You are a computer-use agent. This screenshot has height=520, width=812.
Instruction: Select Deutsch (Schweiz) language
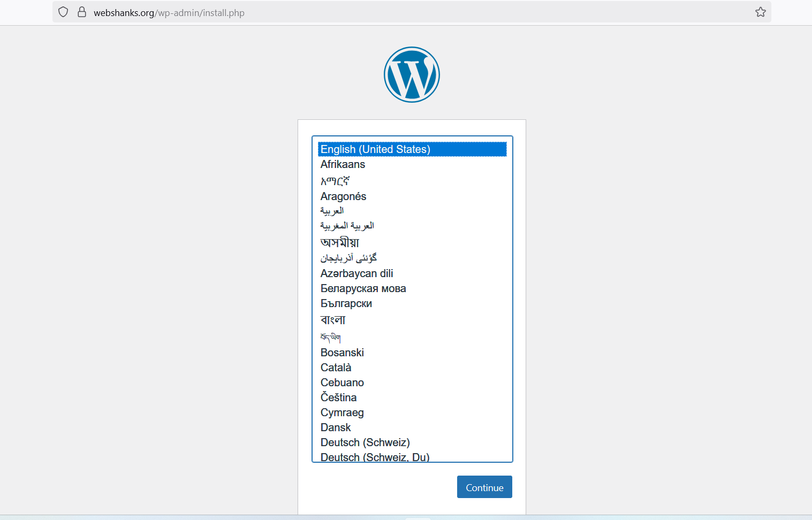412,442
